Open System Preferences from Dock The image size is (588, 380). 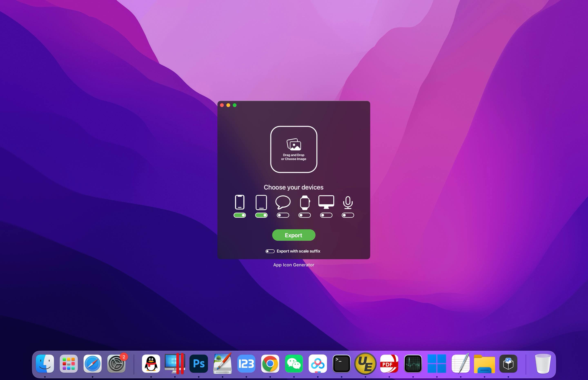117,363
